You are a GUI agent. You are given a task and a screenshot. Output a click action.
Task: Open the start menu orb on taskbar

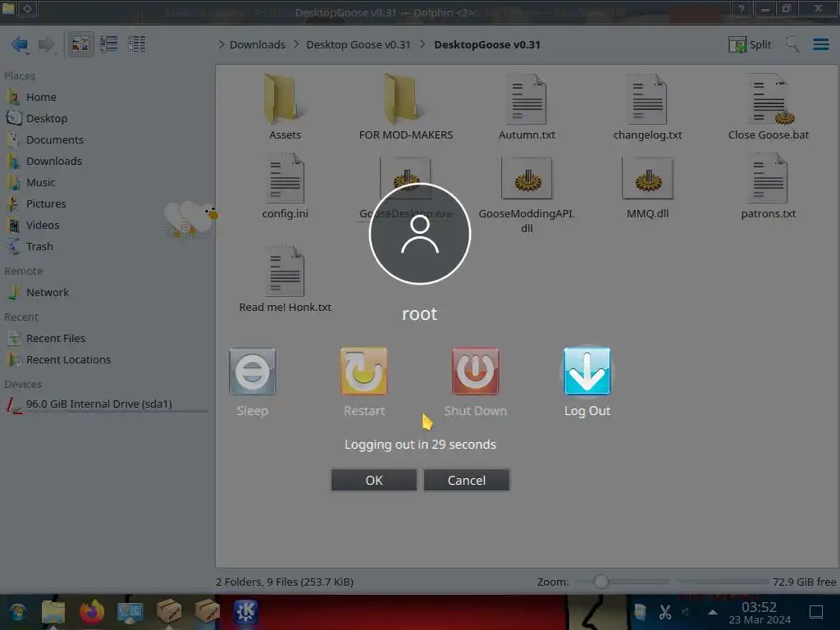pyautogui.click(x=18, y=612)
